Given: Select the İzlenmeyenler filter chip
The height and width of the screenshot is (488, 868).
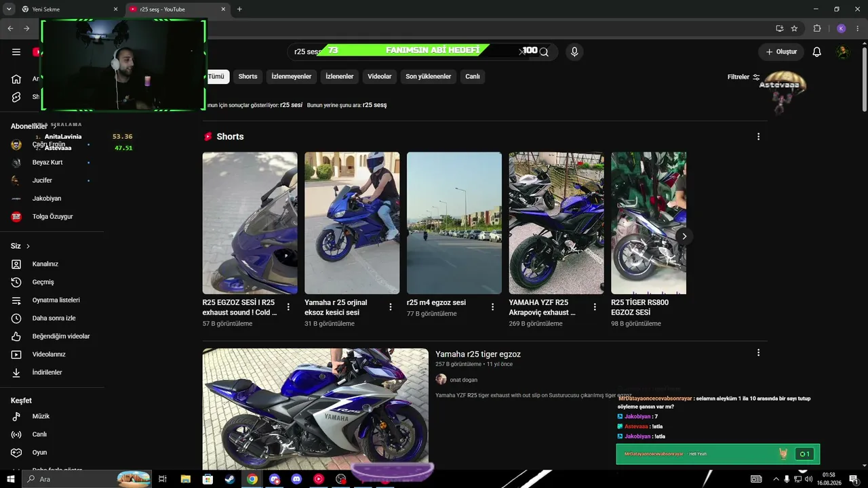Looking at the screenshot, I should point(292,77).
